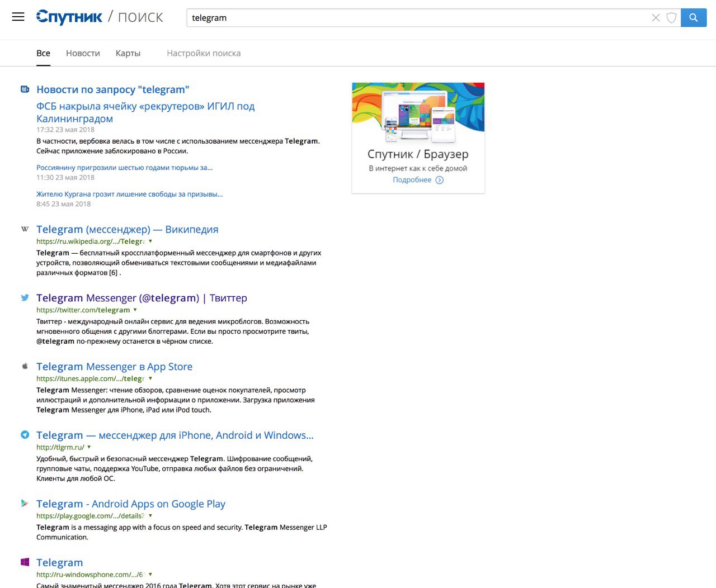Open ФСБ накрыла ячейку «рекрутеров» news link
This screenshot has height=588, width=716.
click(x=145, y=112)
